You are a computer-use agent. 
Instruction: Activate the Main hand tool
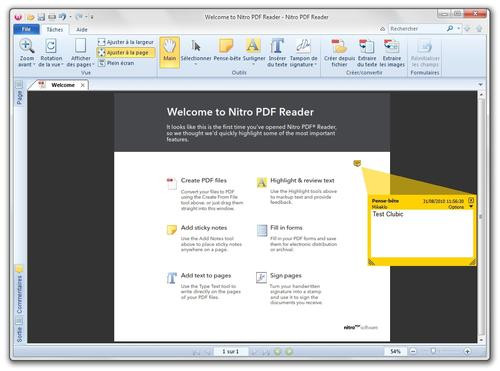coord(169,52)
